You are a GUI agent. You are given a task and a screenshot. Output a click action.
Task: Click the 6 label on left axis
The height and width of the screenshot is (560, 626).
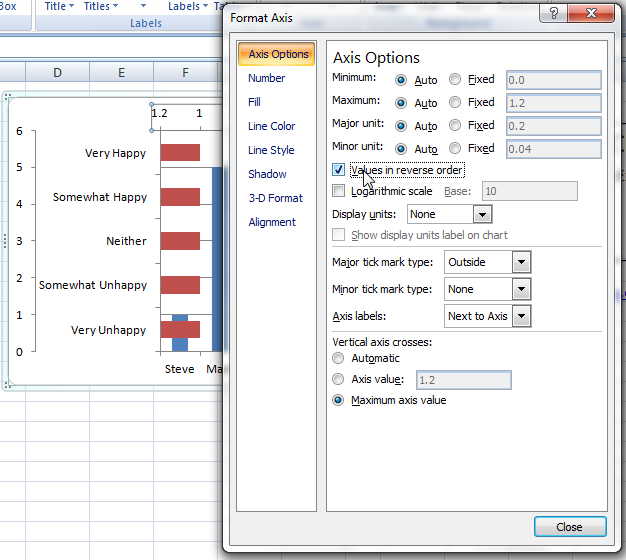click(19, 131)
